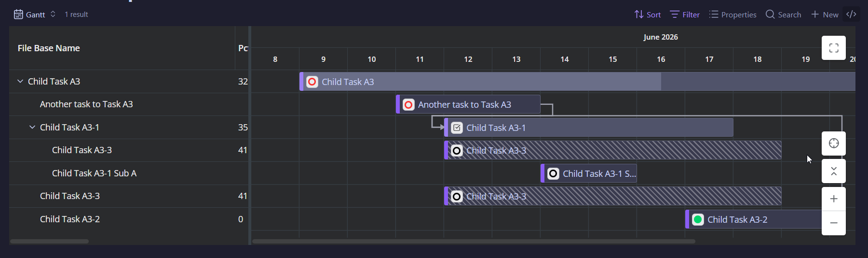Click the June 2026 month label
Image resolution: width=868 pixels, height=258 pixels.
[x=661, y=37]
